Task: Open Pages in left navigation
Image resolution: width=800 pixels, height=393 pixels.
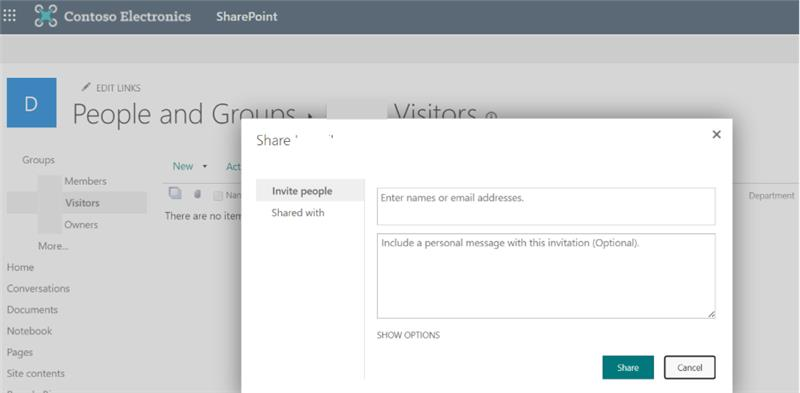Action: (20, 352)
